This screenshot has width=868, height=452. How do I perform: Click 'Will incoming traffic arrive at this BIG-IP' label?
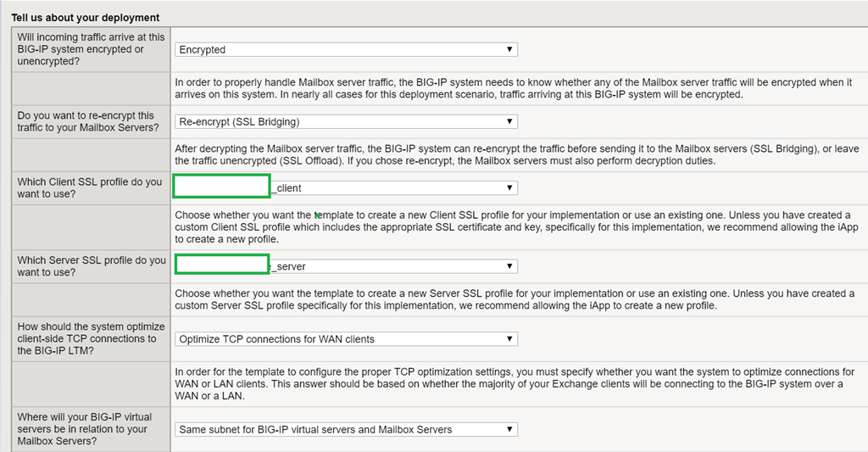click(x=91, y=48)
